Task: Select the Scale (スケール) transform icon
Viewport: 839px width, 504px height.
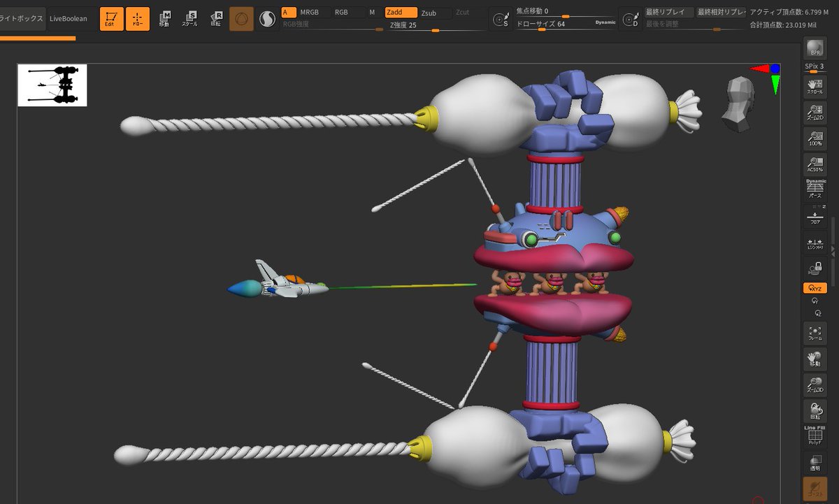Action: [x=190, y=19]
